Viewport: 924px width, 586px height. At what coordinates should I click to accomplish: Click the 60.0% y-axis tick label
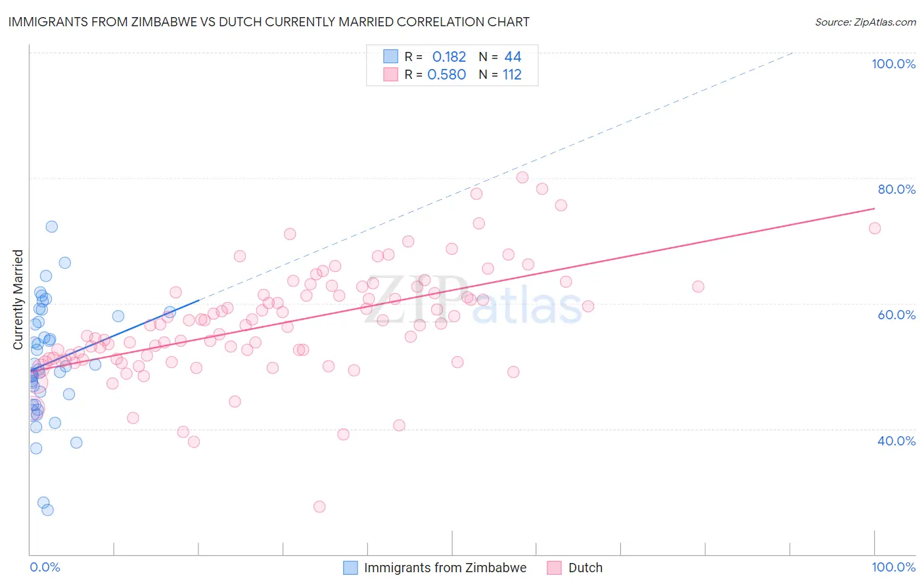coord(896,315)
